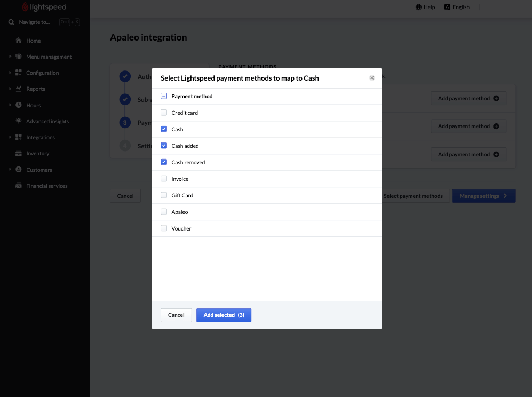
Task: Click the English language icon
Action: coord(448,7)
